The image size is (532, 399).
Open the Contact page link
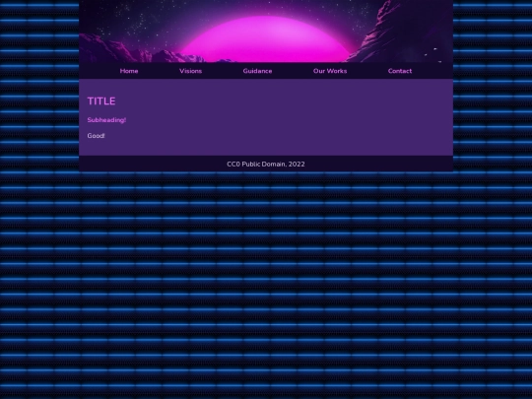coord(400,71)
